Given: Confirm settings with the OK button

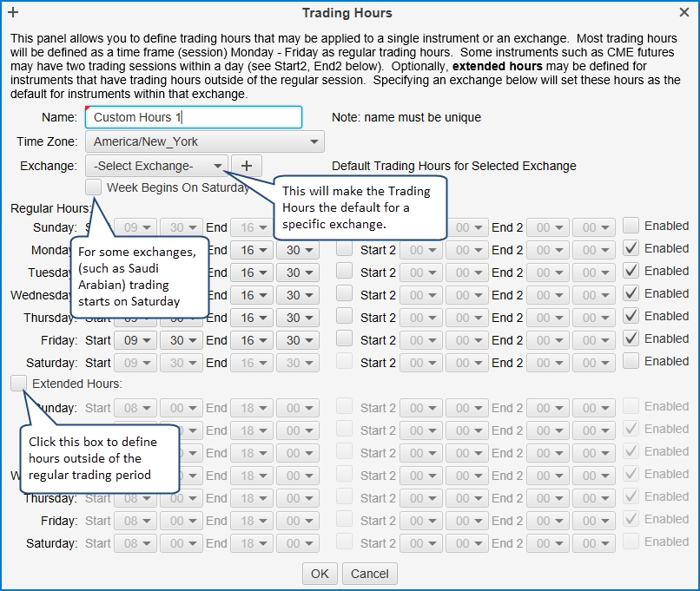Looking at the screenshot, I should (x=320, y=574).
